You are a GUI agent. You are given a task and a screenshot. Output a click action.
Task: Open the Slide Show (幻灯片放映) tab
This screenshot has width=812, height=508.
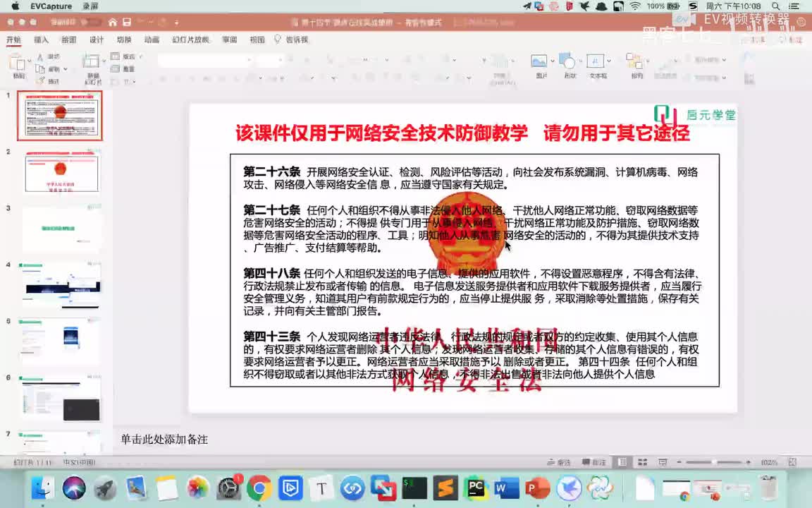[x=190, y=40]
